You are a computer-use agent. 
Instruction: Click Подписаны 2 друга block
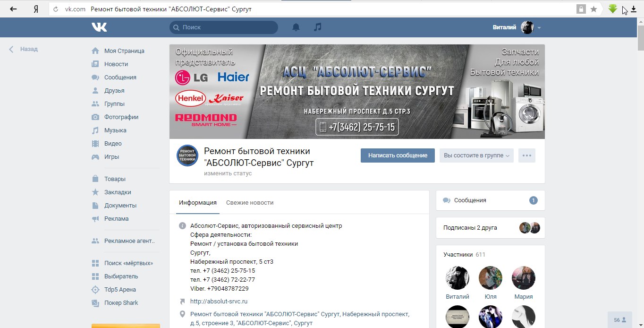pyautogui.click(x=490, y=228)
